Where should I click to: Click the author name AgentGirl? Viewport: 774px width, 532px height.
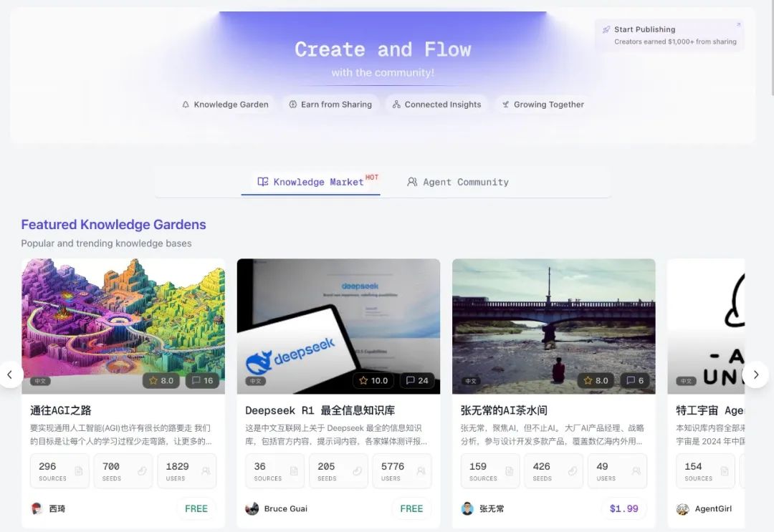(x=713, y=509)
